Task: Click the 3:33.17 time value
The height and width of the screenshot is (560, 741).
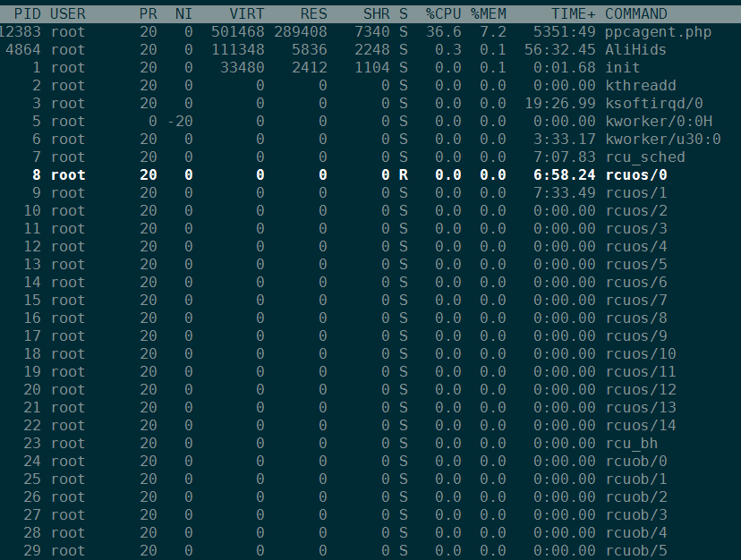Action: [x=565, y=140]
